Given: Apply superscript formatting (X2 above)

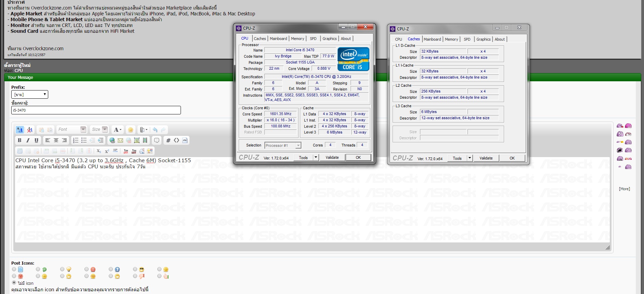Looking at the screenshot, I should [107, 151].
